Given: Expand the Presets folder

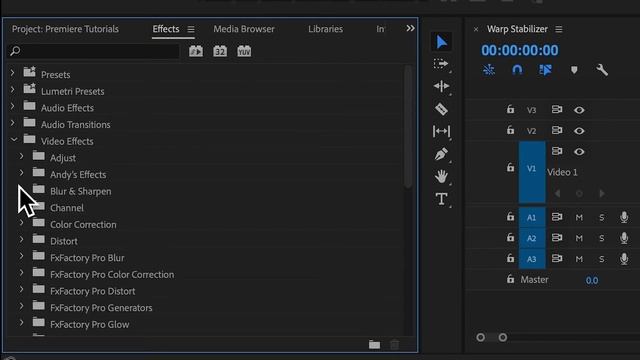Looking at the screenshot, I should pos(12,73).
